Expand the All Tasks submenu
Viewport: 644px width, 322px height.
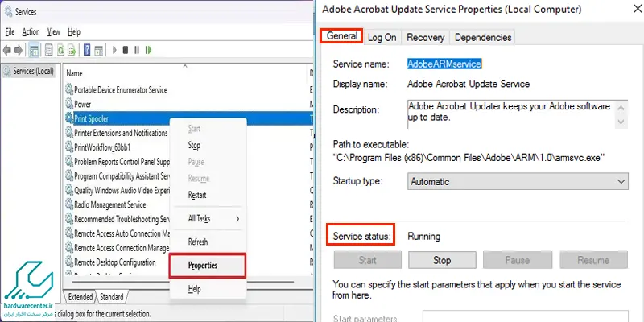[208, 218]
